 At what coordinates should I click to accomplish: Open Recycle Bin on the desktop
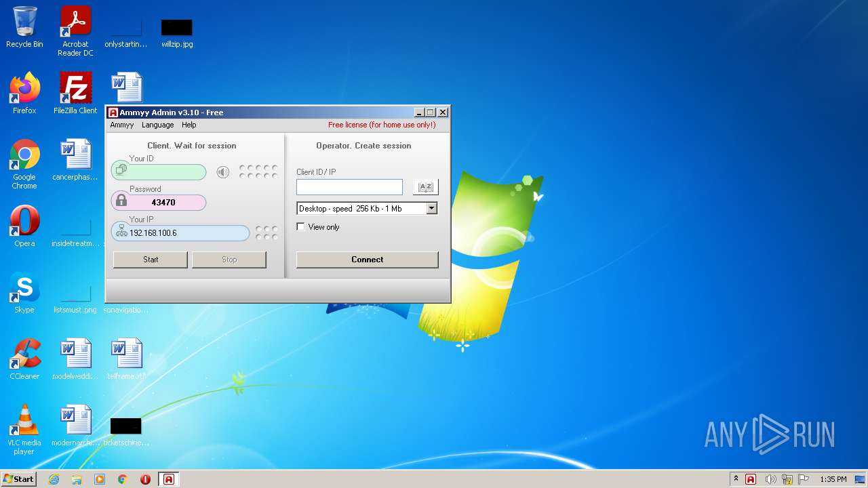pyautogui.click(x=24, y=27)
